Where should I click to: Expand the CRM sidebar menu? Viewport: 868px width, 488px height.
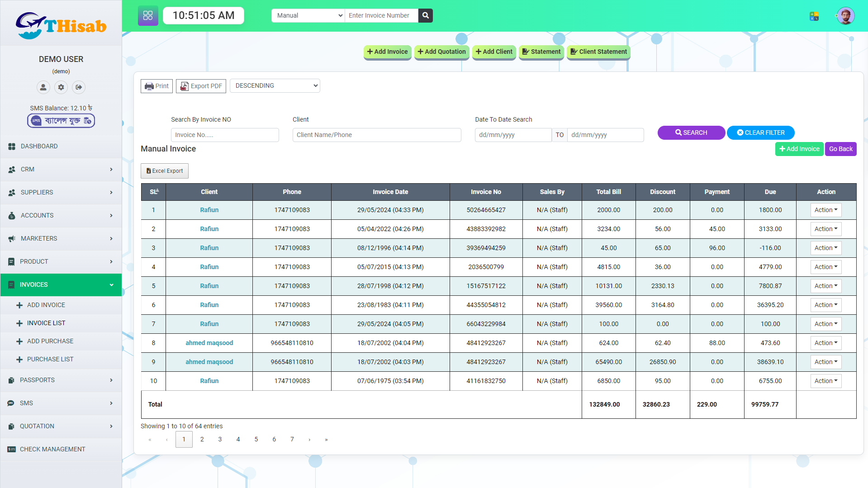pos(61,169)
